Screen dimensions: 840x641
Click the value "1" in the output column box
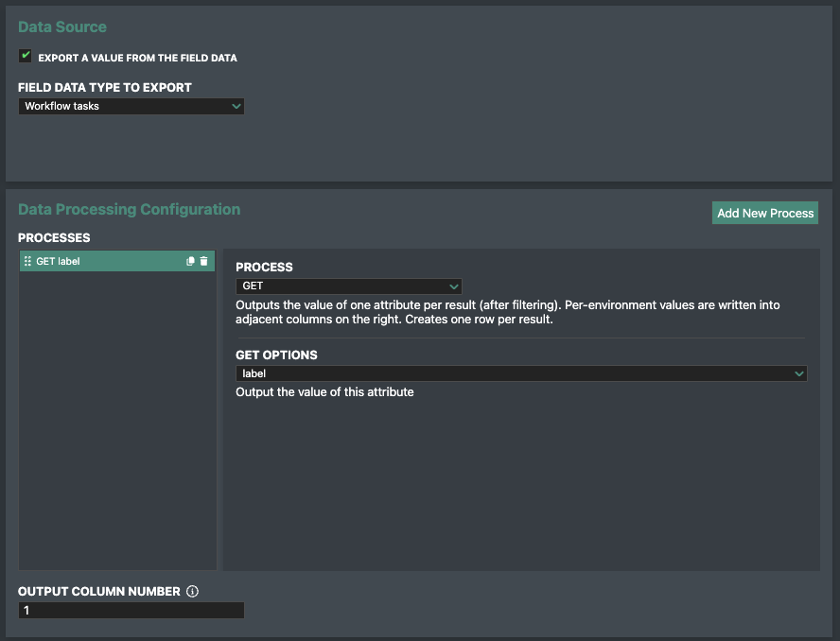[x=28, y=610]
